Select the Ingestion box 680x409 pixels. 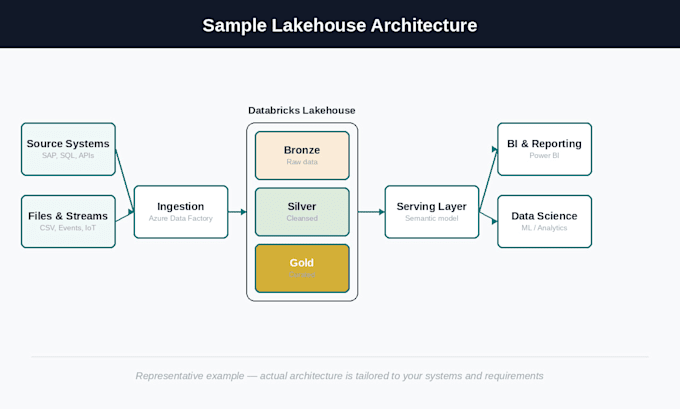181,212
